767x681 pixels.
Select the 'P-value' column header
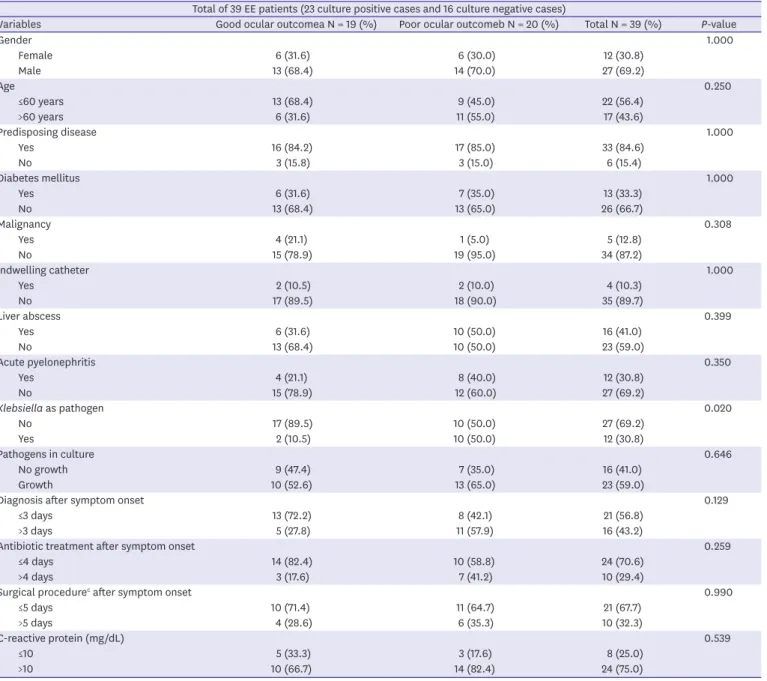719,24
